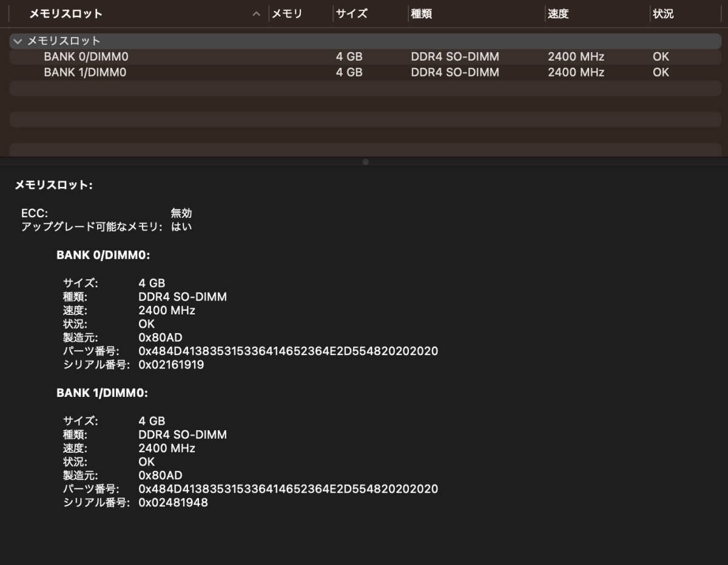Click サイズ value 4 GB in BANK 0/DIMM0 details

[x=152, y=283]
